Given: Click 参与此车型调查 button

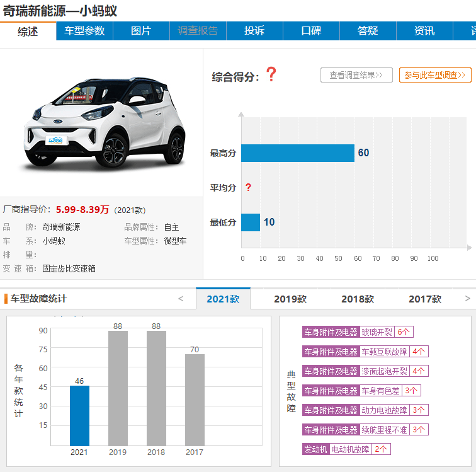Looking at the screenshot, I should pyautogui.click(x=435, y=75).
